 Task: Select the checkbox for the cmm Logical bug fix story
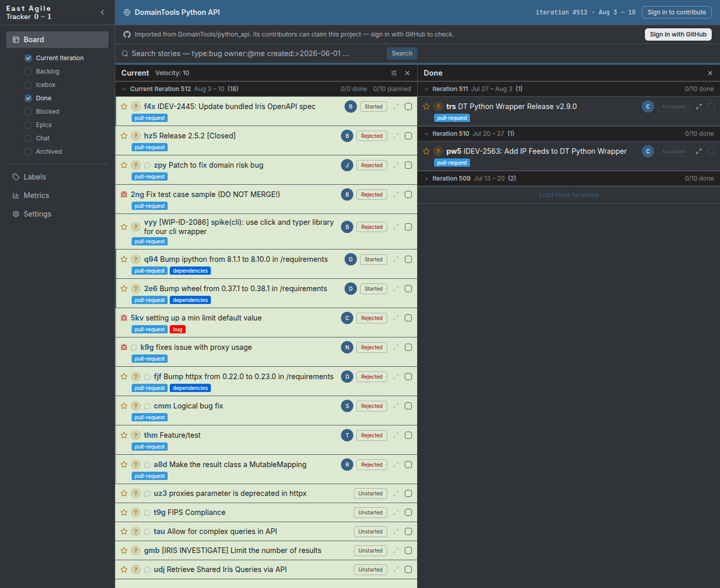pos(408,406)
